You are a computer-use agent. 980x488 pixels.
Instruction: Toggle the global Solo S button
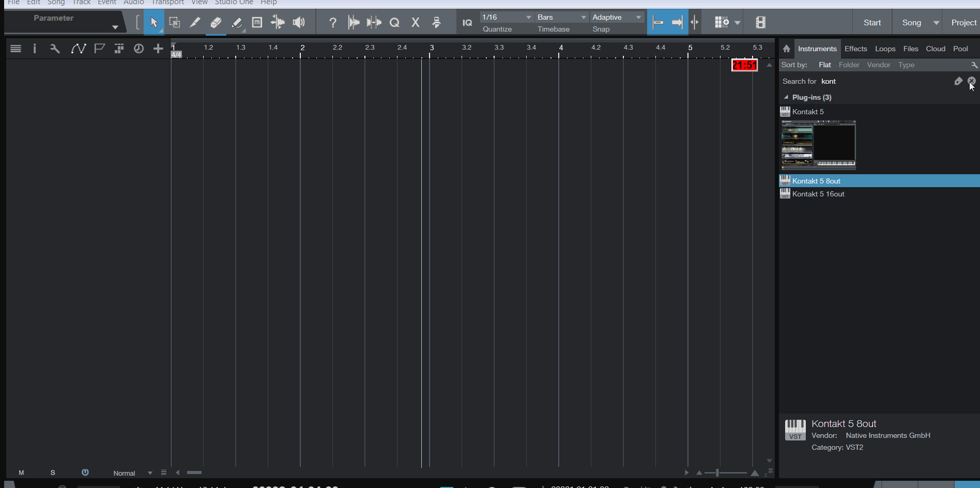tap(53, 472)
